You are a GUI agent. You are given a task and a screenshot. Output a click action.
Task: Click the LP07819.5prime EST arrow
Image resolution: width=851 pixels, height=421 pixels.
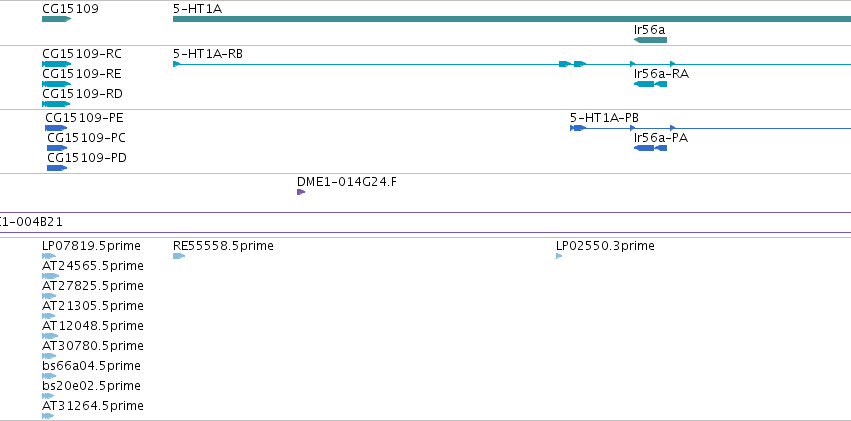coord(49,256)
